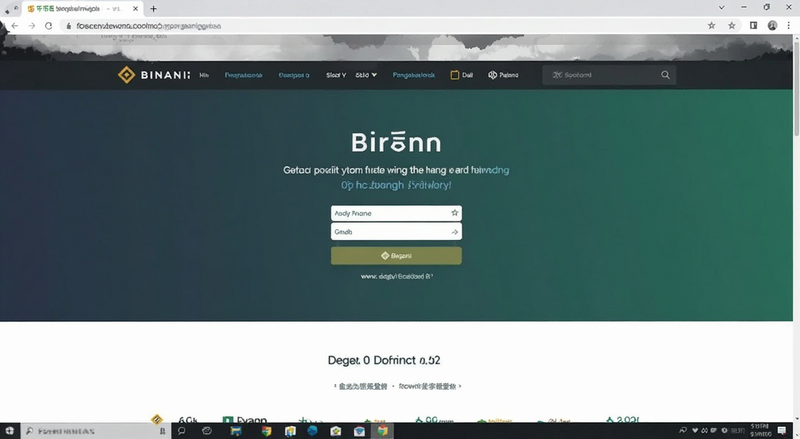This screenshot has width=800, height=439.
Task: Click the arrow icon in second input field
Action: click(x=454, y=232)
